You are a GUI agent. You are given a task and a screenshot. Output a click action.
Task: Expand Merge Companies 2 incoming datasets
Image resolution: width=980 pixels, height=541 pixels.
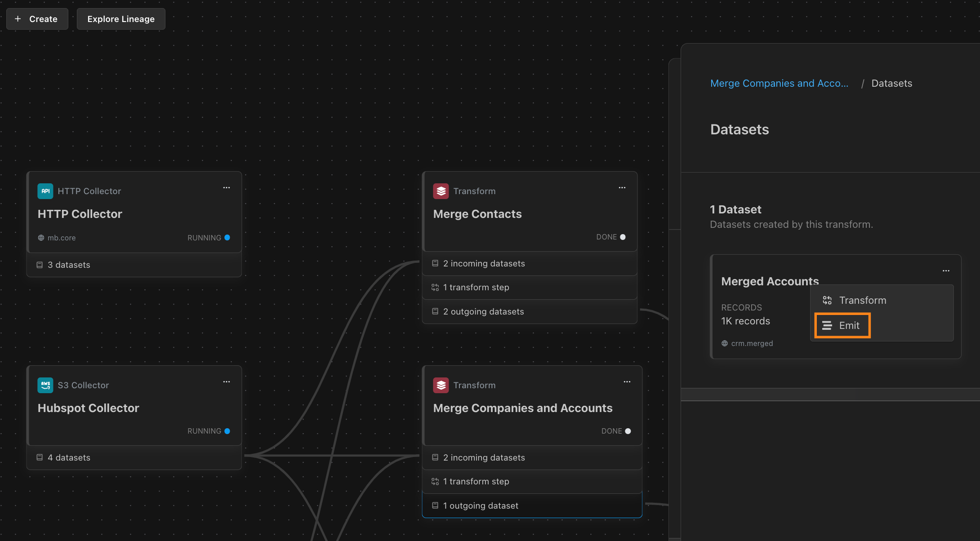[x=532, y=457]
